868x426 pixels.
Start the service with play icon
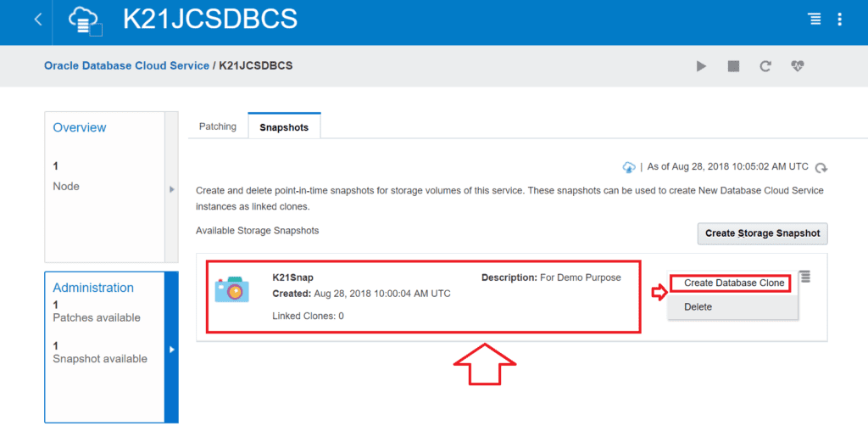tap(701, 66)
